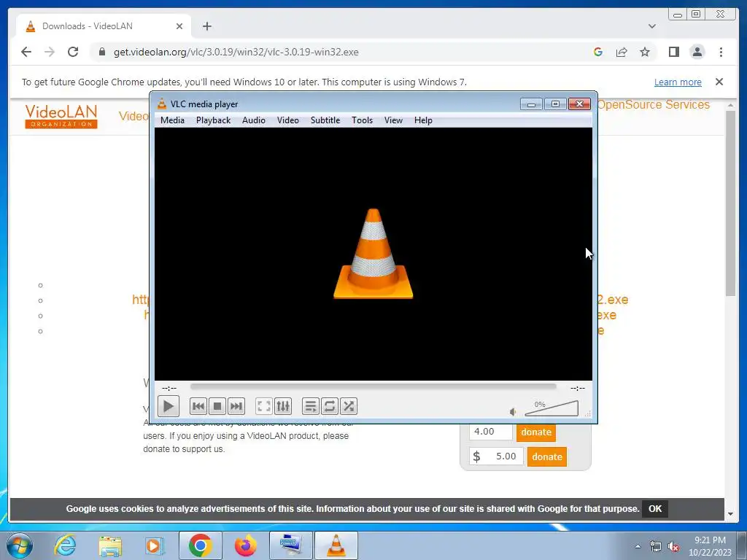This screenshot has height=560, width=747.
Task: Click the network tray icon
Action: click(656, 547)
